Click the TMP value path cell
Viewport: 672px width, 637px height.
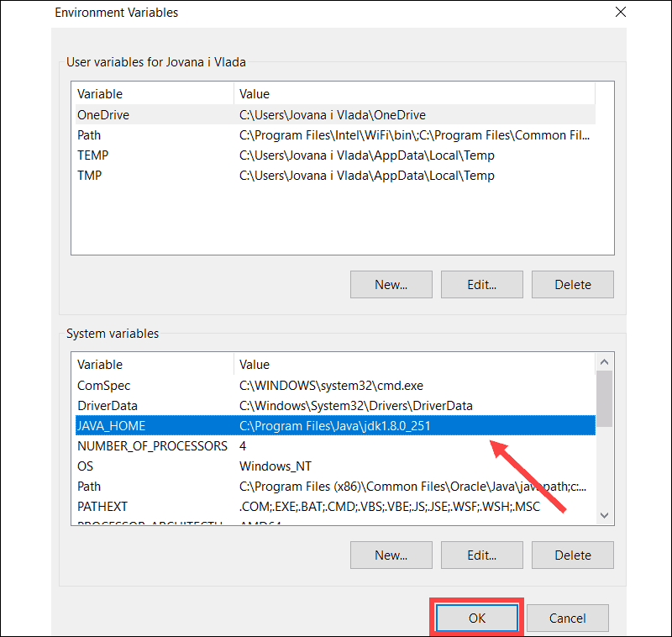pos(367,176)
